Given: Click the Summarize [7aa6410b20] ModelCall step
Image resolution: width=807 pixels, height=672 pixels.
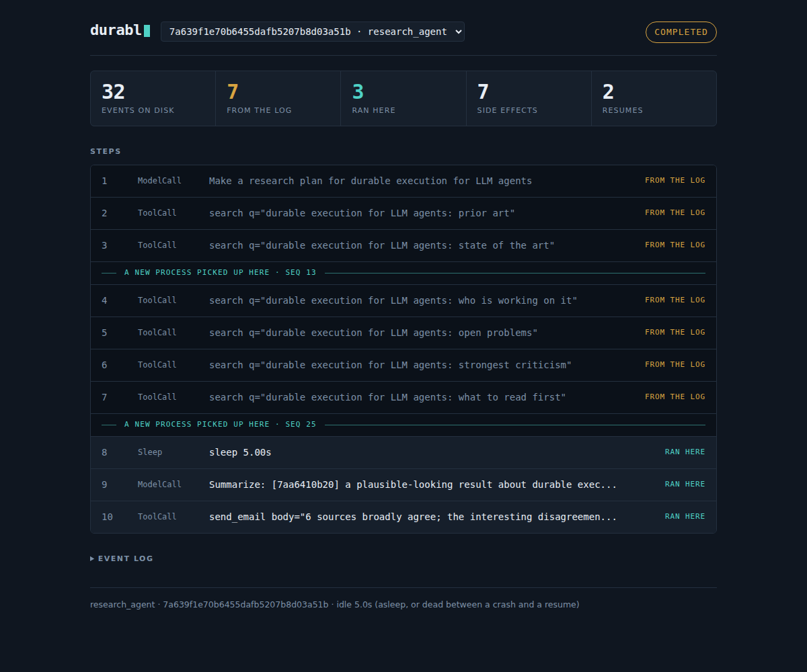Looking at the screenshot, I should 403,485.
